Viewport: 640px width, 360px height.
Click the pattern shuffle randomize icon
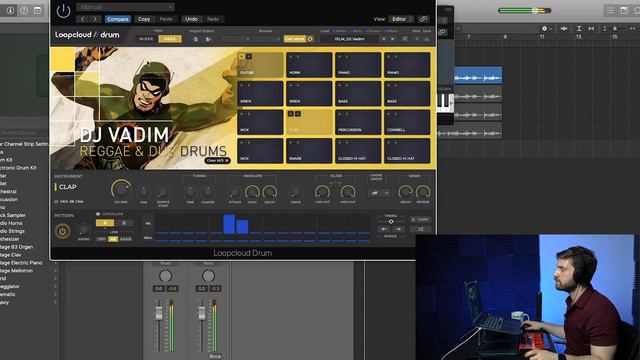coord(420,229)
